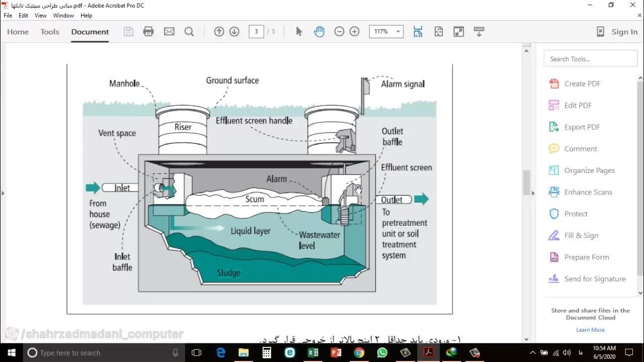Click the document vertical scrollbar thumb
Viewport: 644px width, 362px height.
(526, 182)
